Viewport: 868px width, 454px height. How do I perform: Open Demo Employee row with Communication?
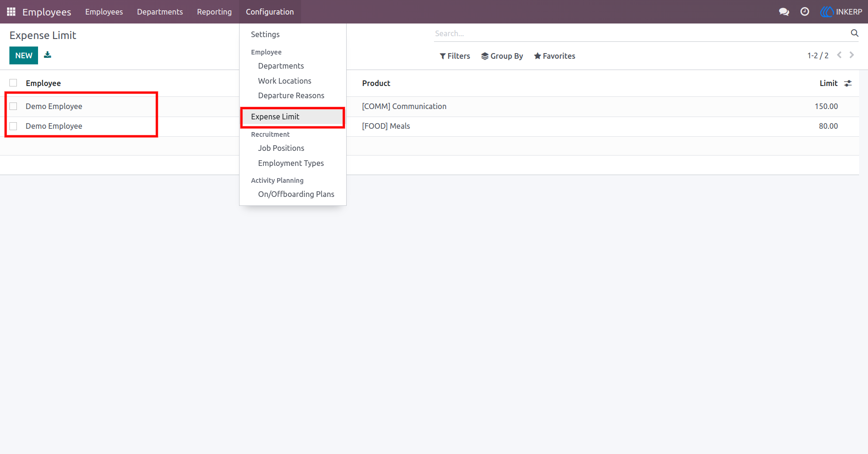(54, 106)
